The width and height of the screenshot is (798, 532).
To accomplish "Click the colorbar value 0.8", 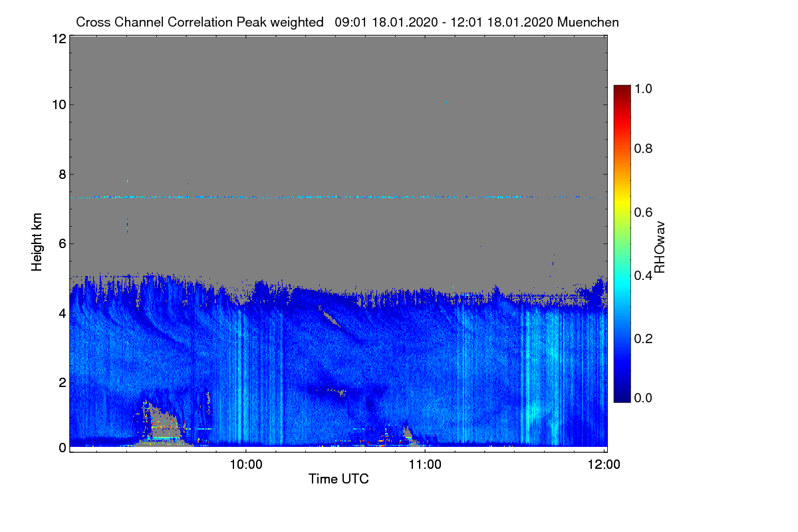I will 644,149.
